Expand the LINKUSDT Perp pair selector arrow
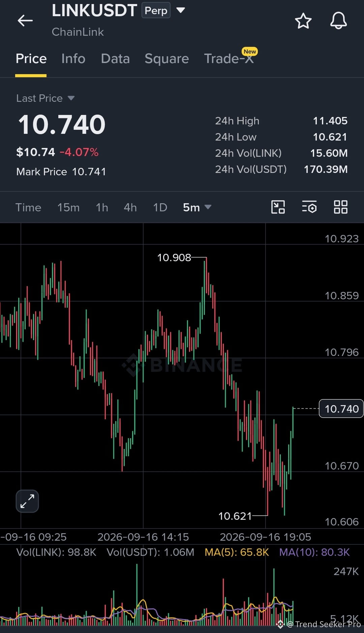The height and width of the screenshot is (633, 364). coord(181,10)
